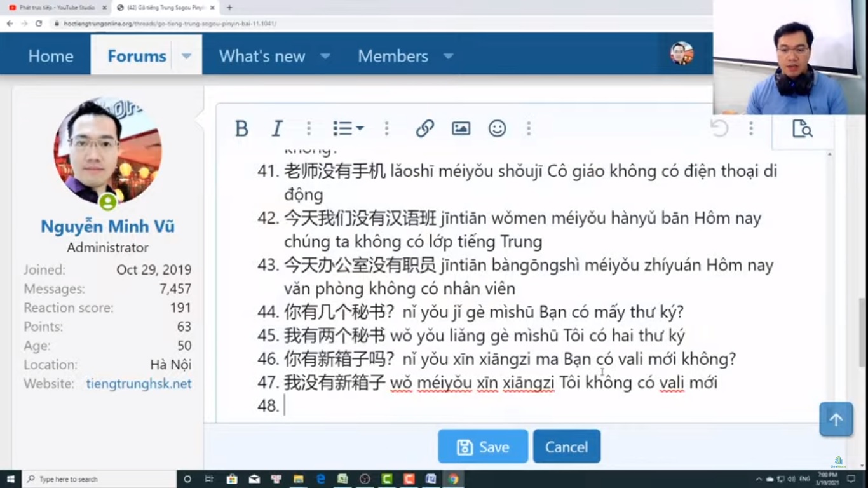868x488 pixels.
Task: Click line 44 text 你有几个秘书
Action: coord(334,312)
